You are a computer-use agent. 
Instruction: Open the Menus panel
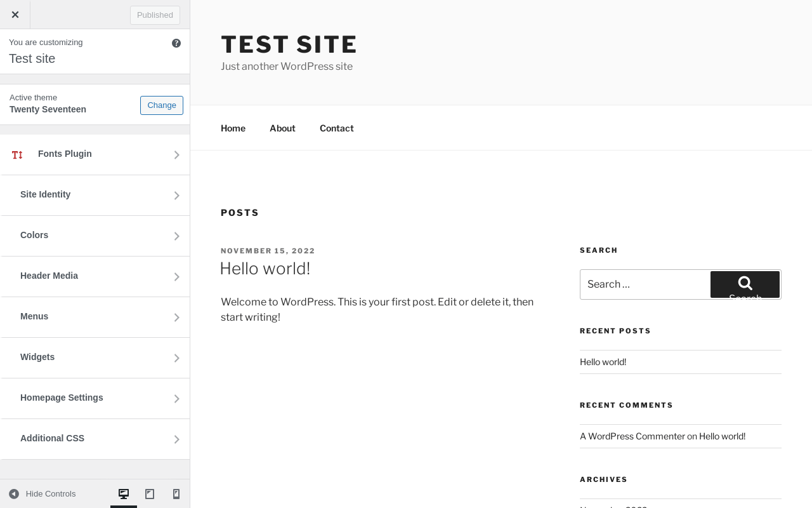pyautogui.click(x=95, y=317)
